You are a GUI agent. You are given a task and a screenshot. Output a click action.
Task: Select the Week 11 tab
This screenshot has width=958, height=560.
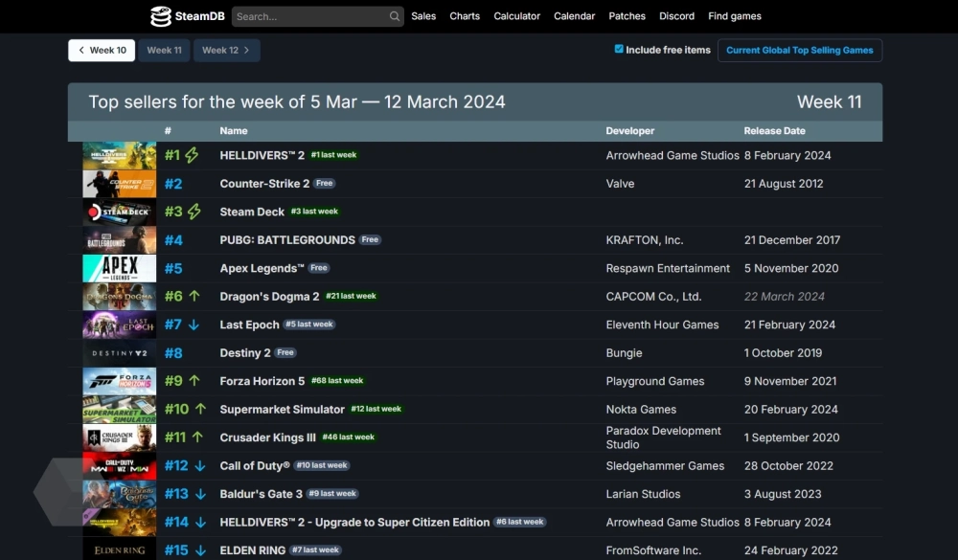(164, 51)
